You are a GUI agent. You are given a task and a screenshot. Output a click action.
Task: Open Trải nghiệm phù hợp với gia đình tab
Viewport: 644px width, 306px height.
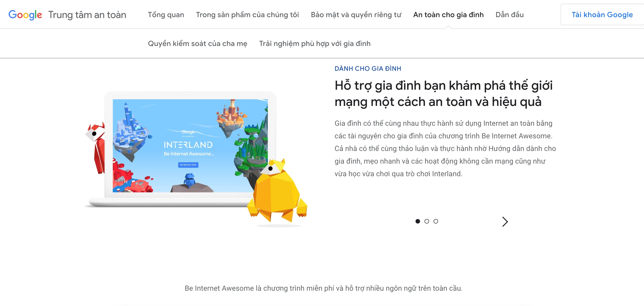click(315, 43)
